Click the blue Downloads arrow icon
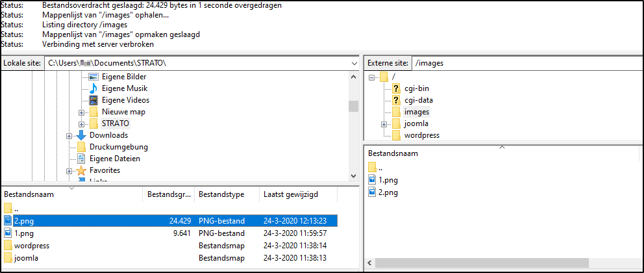This screenshot has height=273, width=644. [81, 135]
